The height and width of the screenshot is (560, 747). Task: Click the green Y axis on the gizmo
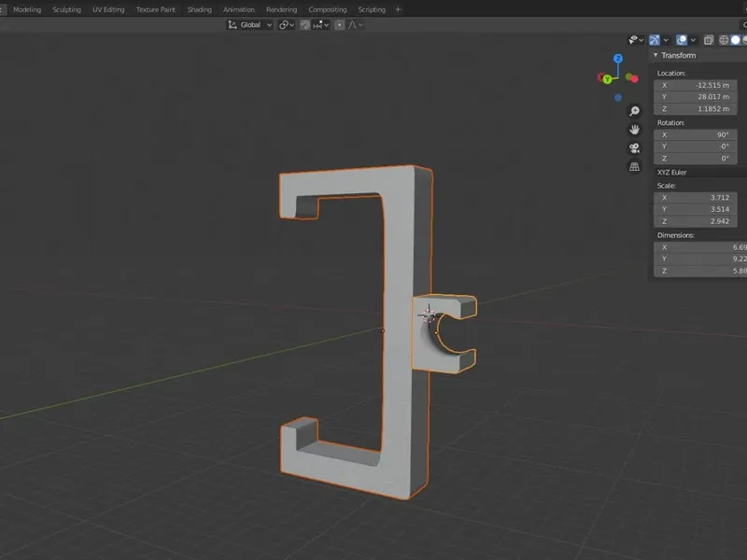pyautogui.click(x=608, y=79)
